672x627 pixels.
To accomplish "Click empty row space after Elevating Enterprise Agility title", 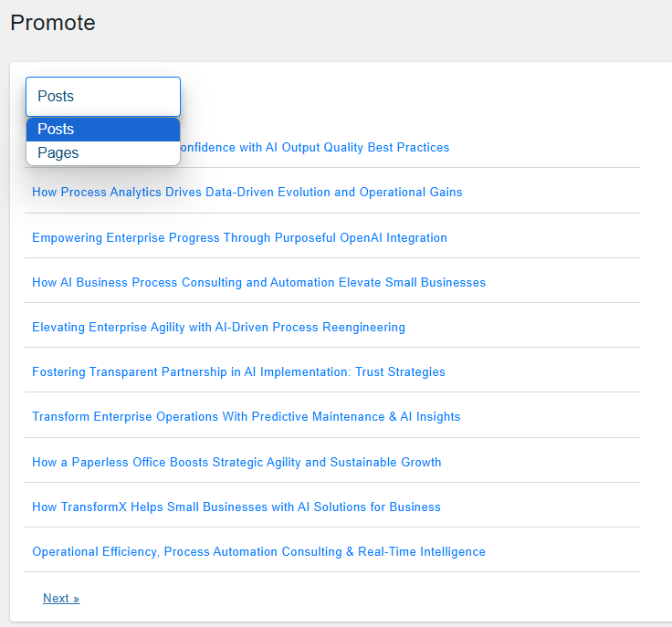I will pyautogui.click(x=523, y=328).
